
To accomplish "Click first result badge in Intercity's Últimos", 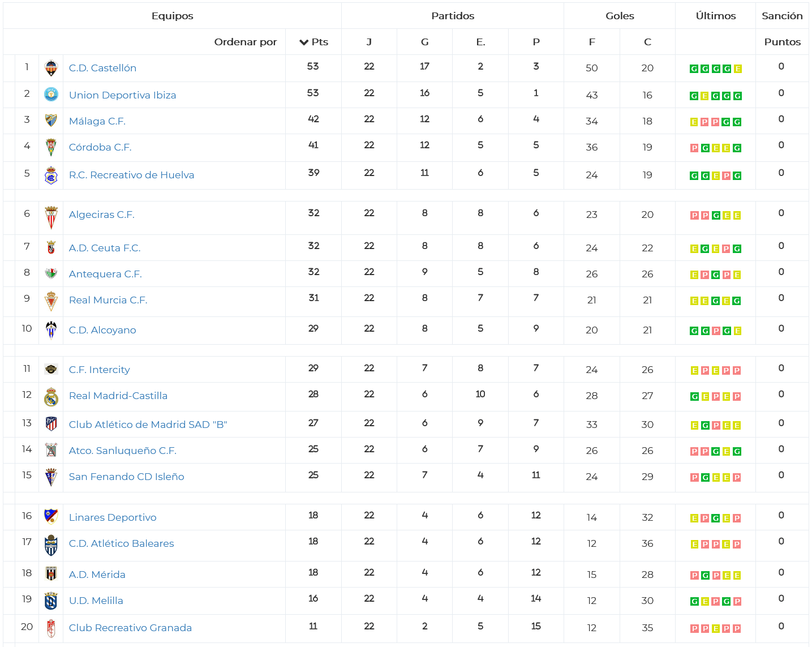I will [694, 371].
